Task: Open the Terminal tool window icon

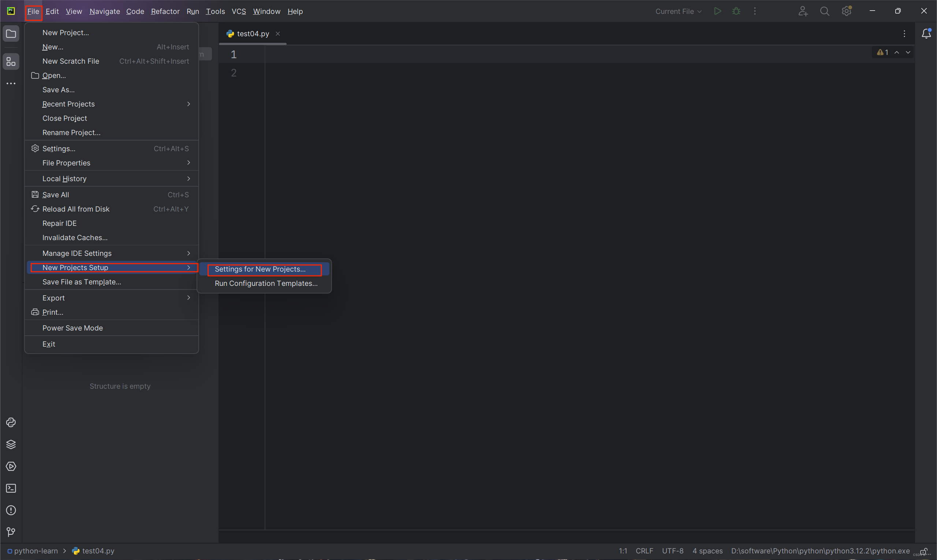Action: click(11, 488)
